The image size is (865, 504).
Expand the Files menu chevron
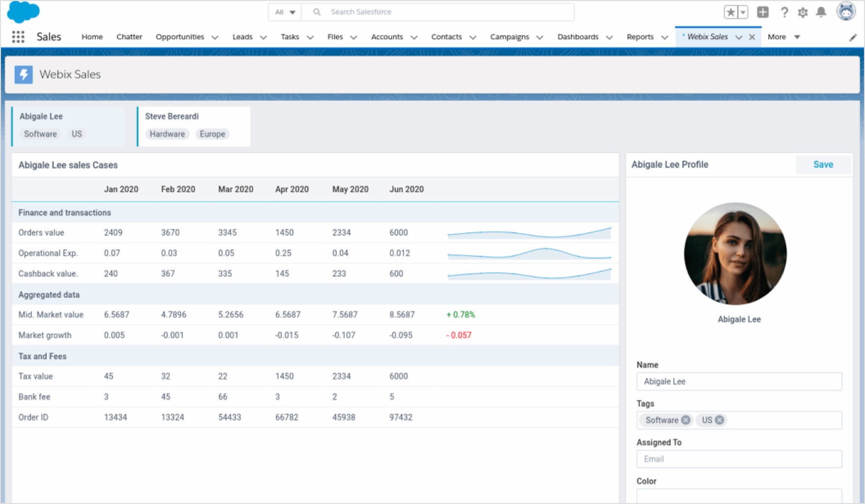353,37
